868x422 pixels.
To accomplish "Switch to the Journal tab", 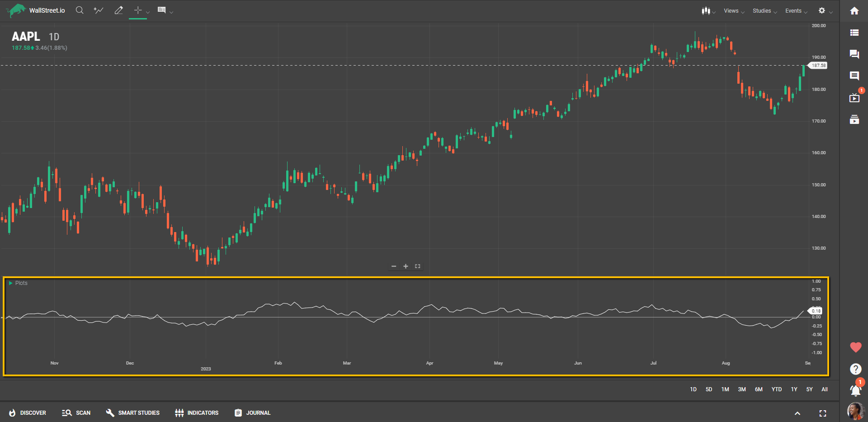I will pos(252,413).
